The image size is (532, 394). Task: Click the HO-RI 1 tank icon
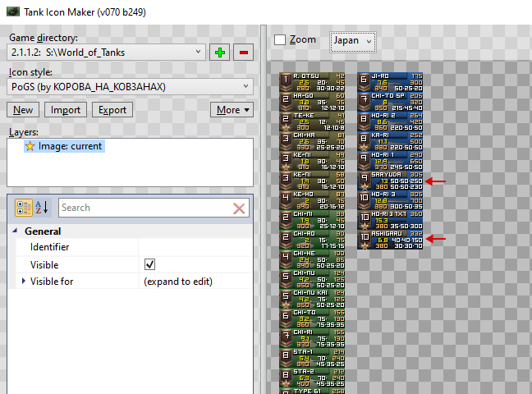(x=390, y=161)
